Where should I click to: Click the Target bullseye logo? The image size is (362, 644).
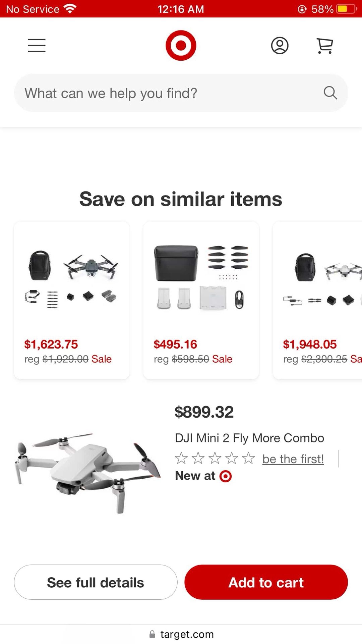point(181,46)
